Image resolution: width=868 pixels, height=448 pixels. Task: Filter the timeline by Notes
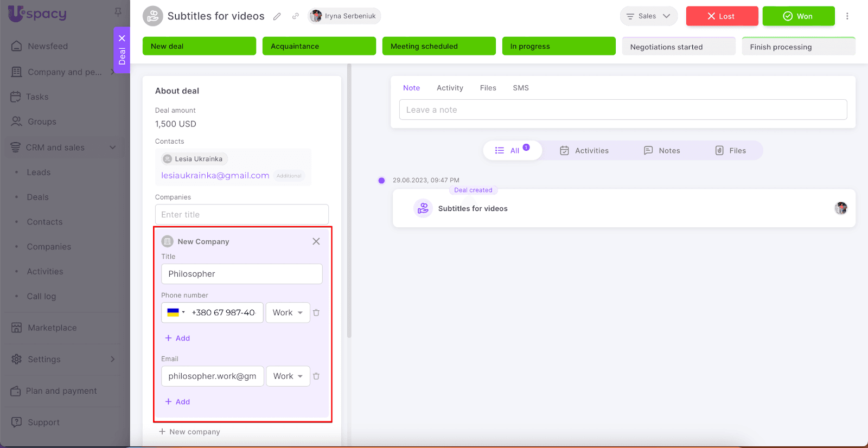pyautogui.click(x=662, y=151)
